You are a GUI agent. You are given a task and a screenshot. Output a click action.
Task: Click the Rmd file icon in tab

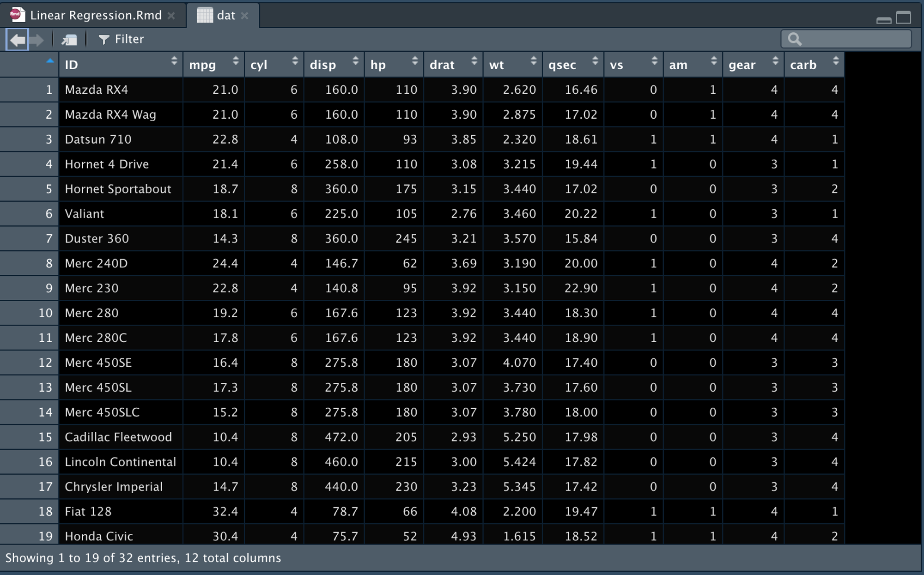(x=18, y=15)
